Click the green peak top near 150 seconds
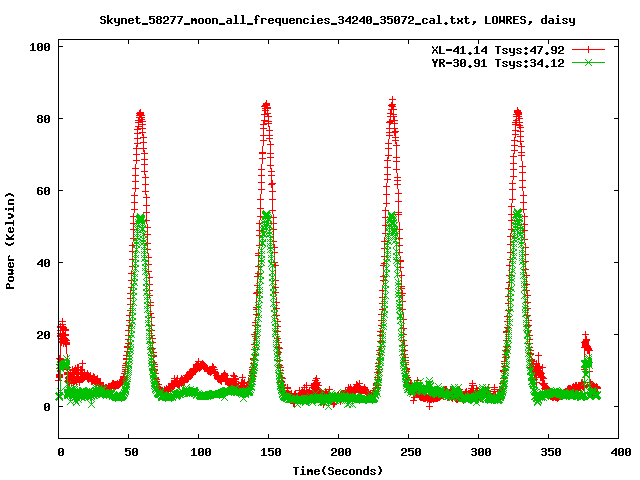This screenshot has height=480, width=640. click(267, 215)
